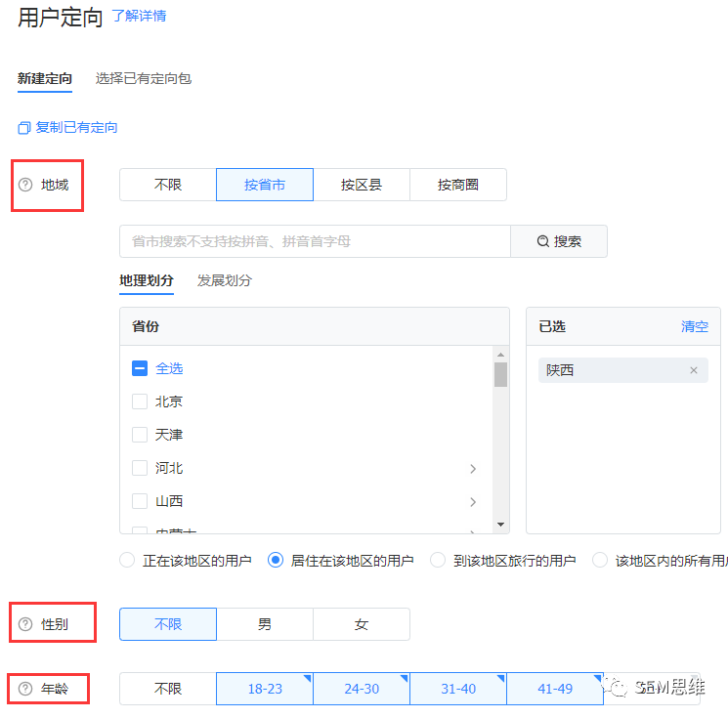Click the 搜索 button
This screenshot has height=718, width=728.
(x=559, y=241)
